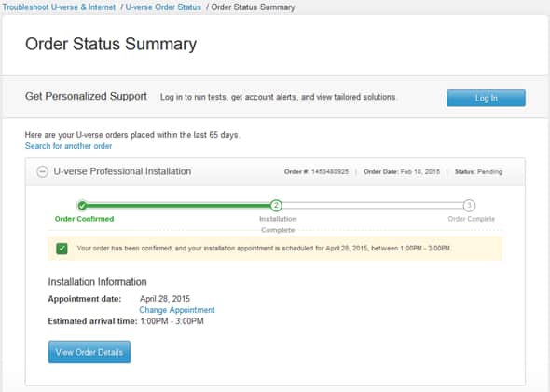The height and width of the screenshot is (392, 550).
Task: Click the Order Confirmed checkmark step icon
Action: pos(82,205)
